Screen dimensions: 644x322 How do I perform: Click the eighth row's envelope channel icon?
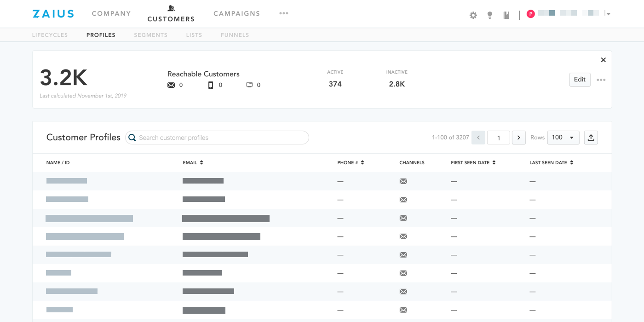coord(403,310)
